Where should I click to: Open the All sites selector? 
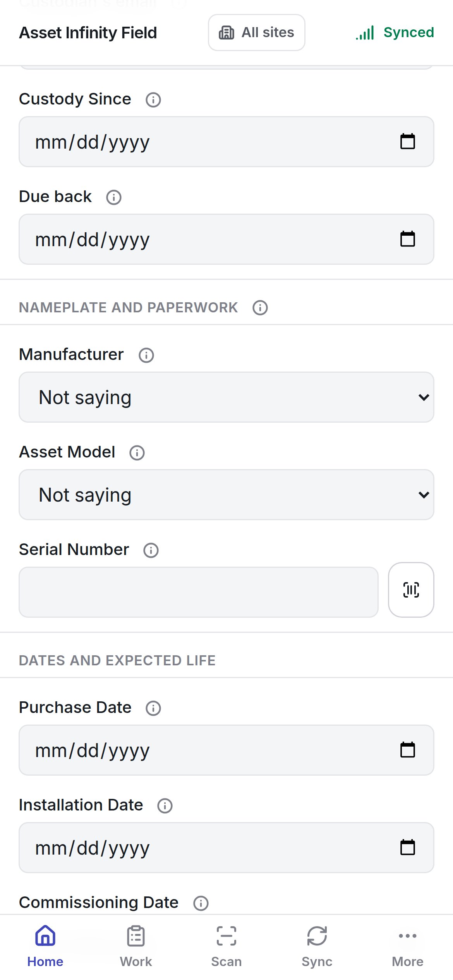pos(257,33)
